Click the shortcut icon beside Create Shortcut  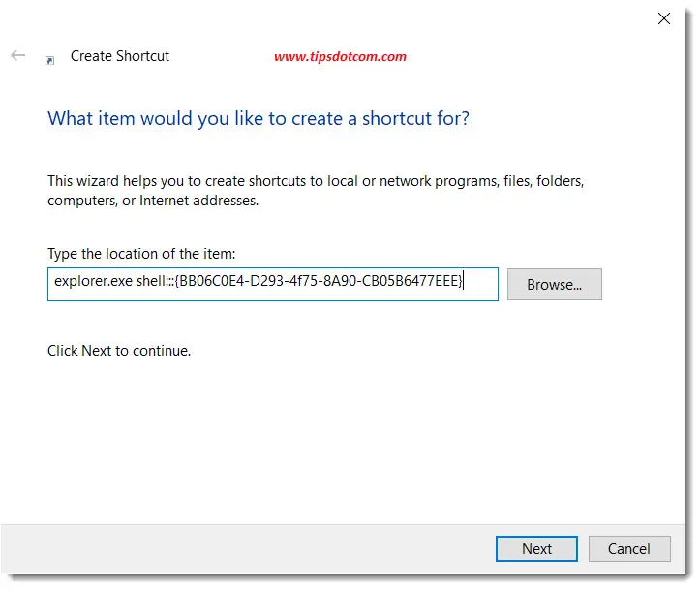[x=49, y=60]
